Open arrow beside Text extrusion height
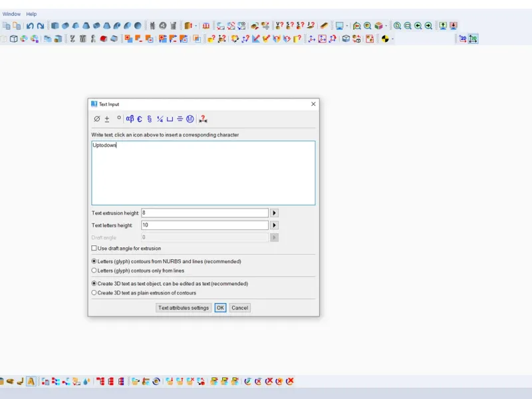The height and width of the screenshot is (399, 532). (x=274, y=213)
